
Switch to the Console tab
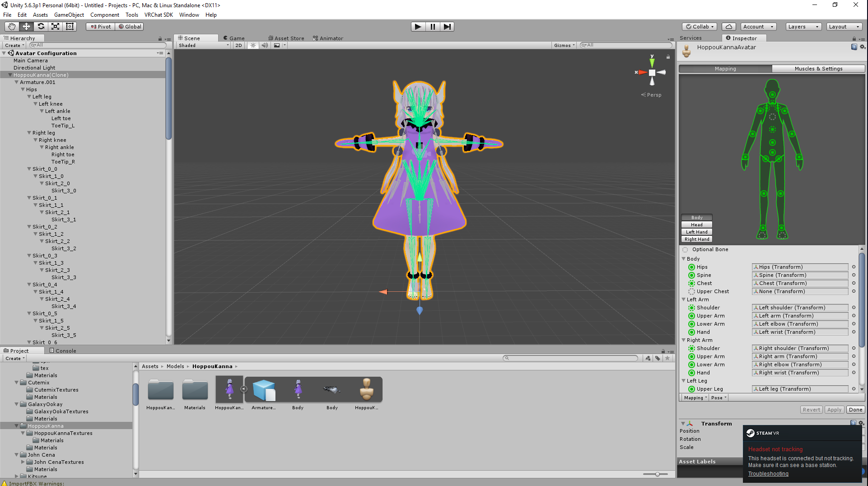63,351
